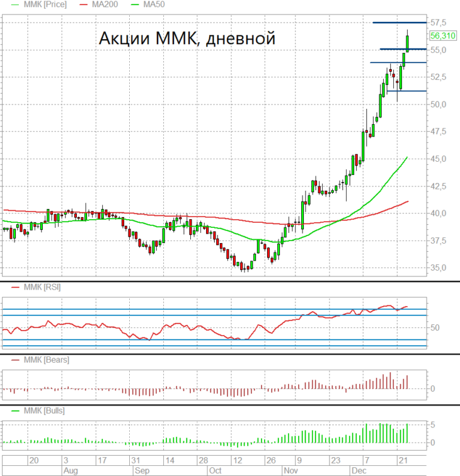Click date label 21 on time axis
The height and width of the screenshot is (476, 460).
pos(403,460)
